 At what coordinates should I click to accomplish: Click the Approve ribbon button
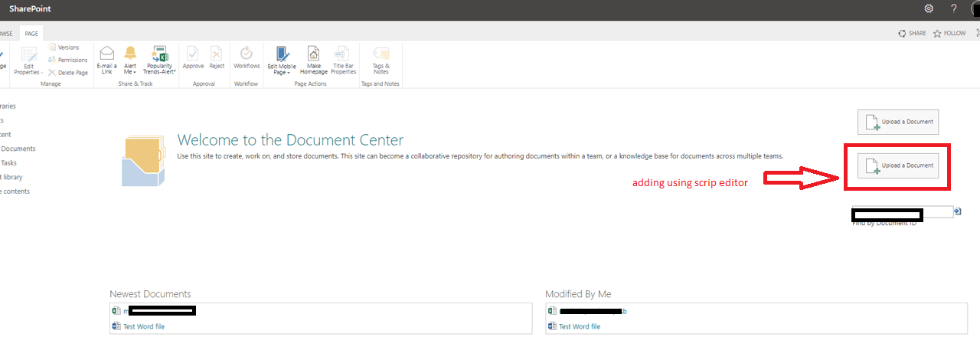(x=193, y=58)
